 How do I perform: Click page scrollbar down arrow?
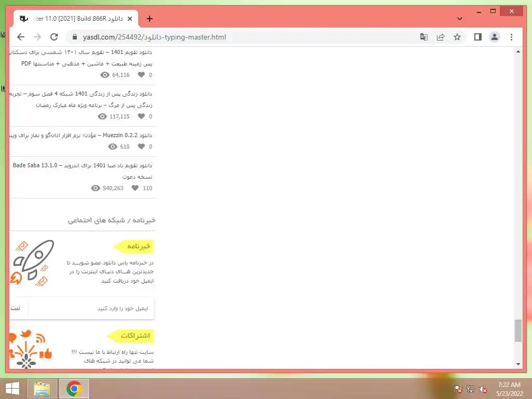[518, 364]
